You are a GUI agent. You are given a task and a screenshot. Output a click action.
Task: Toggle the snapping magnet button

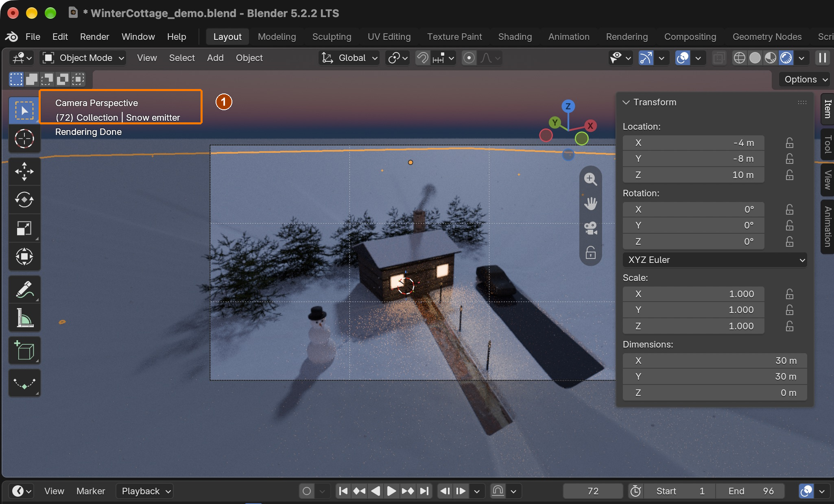(x=423, y=58)
